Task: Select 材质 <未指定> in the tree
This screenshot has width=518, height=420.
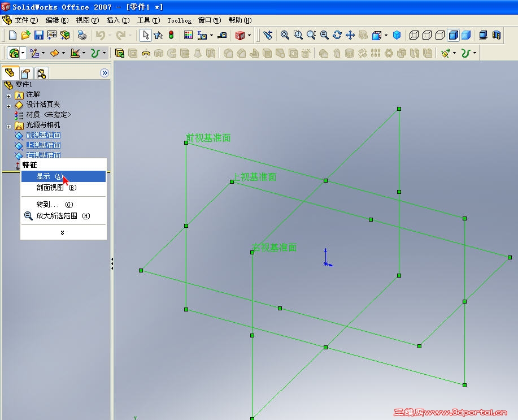Action: click(x=48, y=115)
